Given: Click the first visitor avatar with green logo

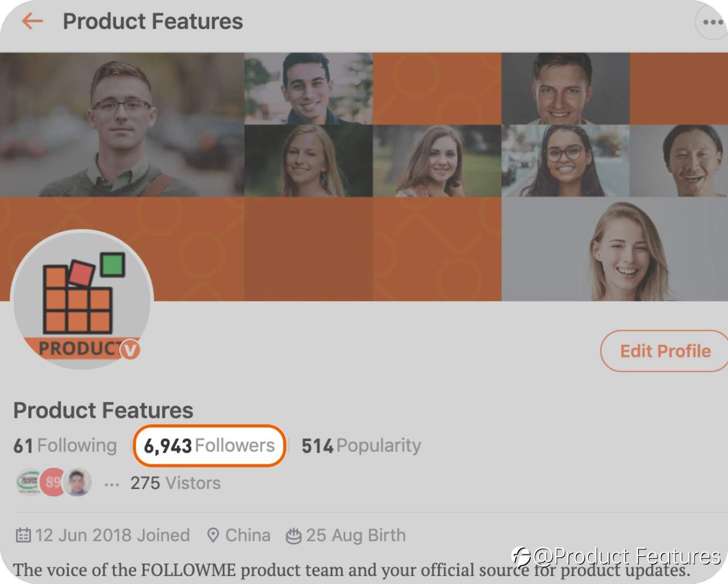Looking at the screenshot, I should [x=28, y=483].
